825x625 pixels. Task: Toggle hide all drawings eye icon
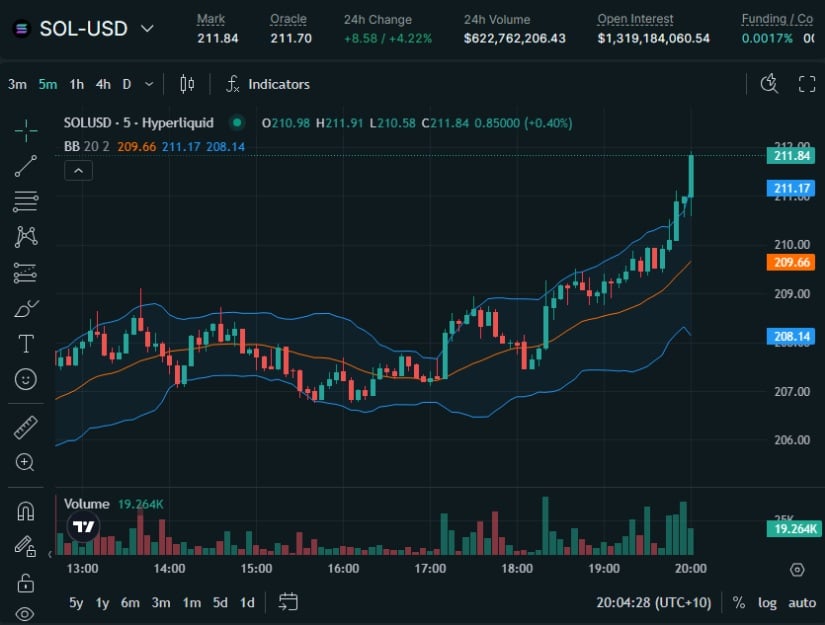[x=25, y=613]
